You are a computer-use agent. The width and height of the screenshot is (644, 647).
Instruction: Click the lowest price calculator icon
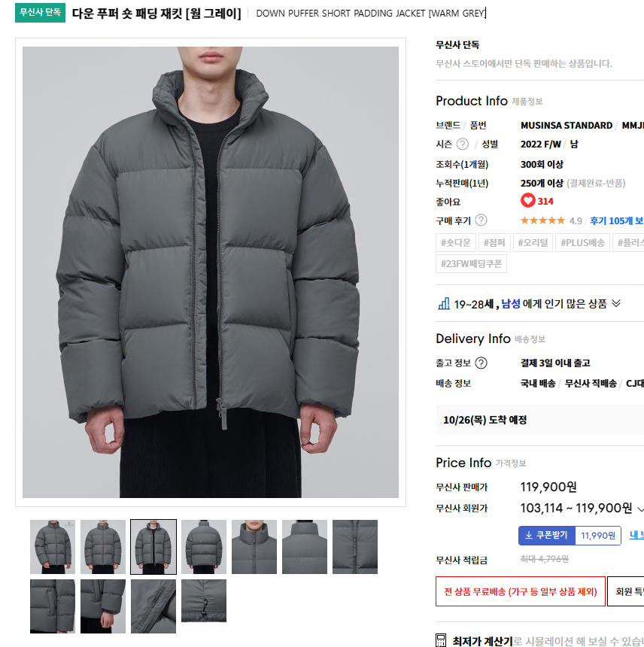[441, 640]
